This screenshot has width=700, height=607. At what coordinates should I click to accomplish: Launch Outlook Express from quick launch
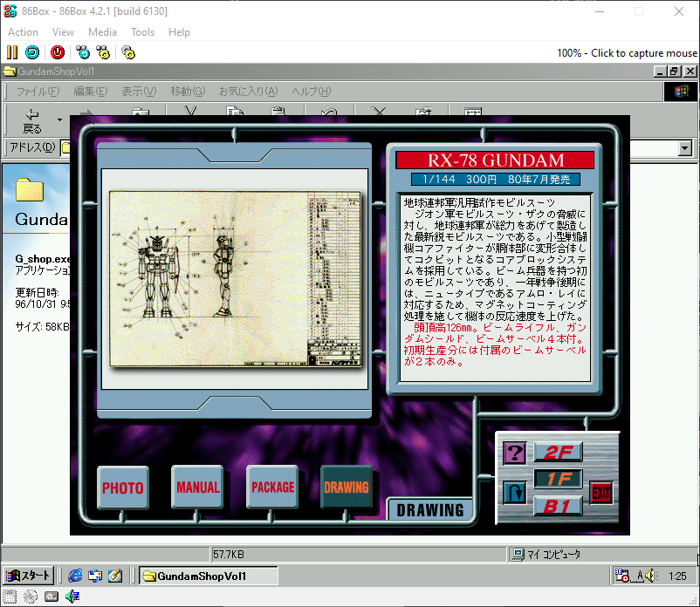[x=94, y=576]
